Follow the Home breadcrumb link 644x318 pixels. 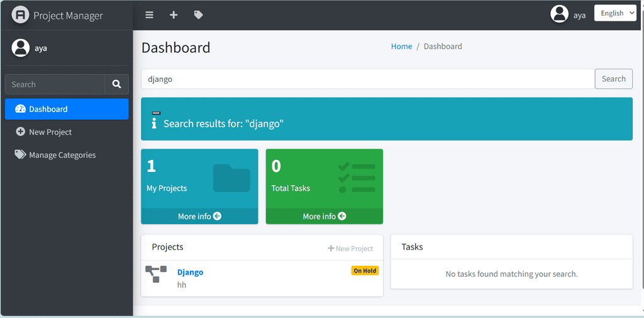coord(401,47)
